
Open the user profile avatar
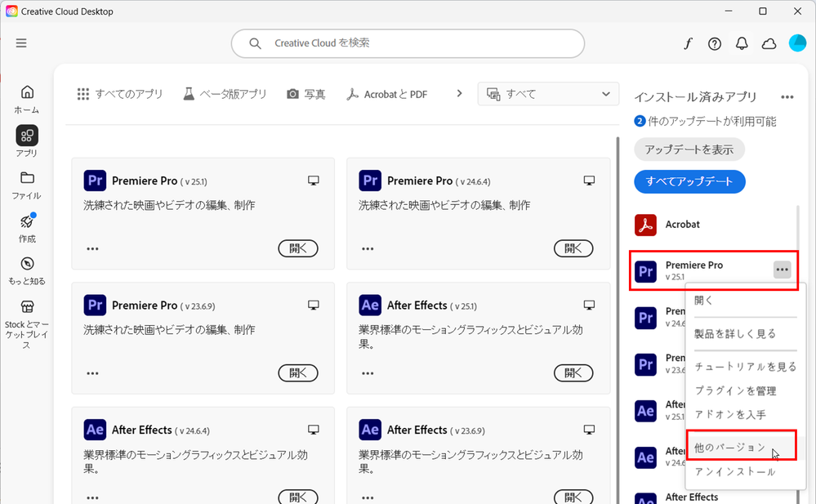pyautogui.click(x=797, y=43)
